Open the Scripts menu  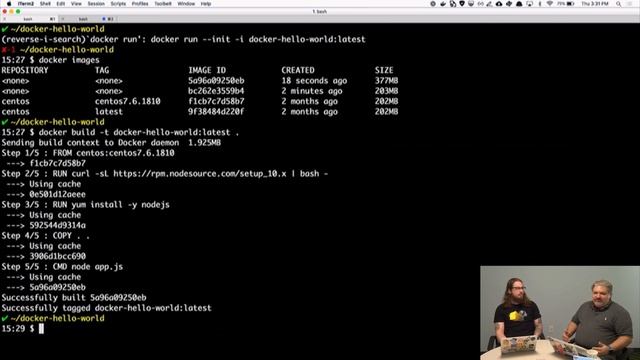coord(118,4)
